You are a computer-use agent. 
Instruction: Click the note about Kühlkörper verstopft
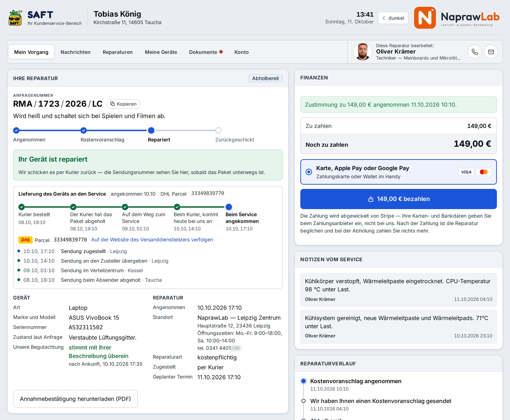[x=398, y=290]
